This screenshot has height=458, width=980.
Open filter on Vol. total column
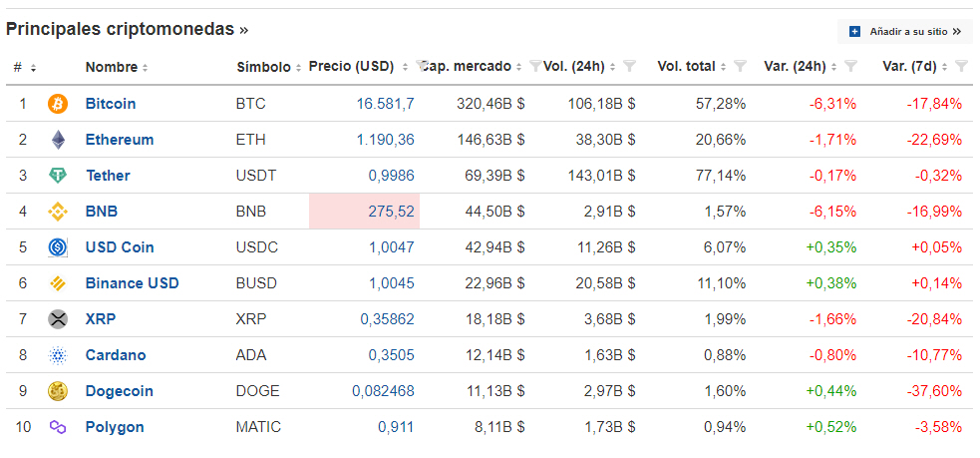coord(740,67)
